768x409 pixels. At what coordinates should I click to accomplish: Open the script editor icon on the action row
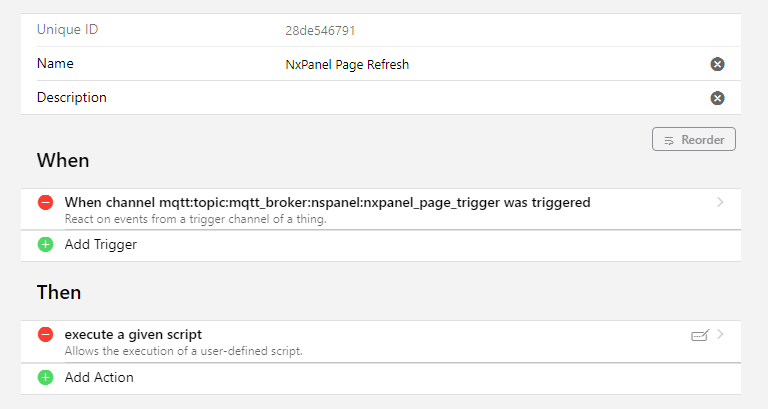coord(700,335)
